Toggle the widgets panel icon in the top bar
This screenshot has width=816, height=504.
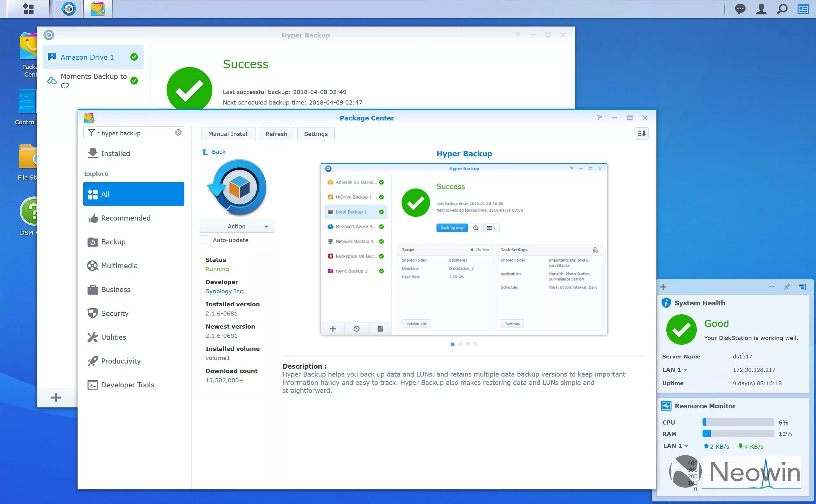coord(803,9)
